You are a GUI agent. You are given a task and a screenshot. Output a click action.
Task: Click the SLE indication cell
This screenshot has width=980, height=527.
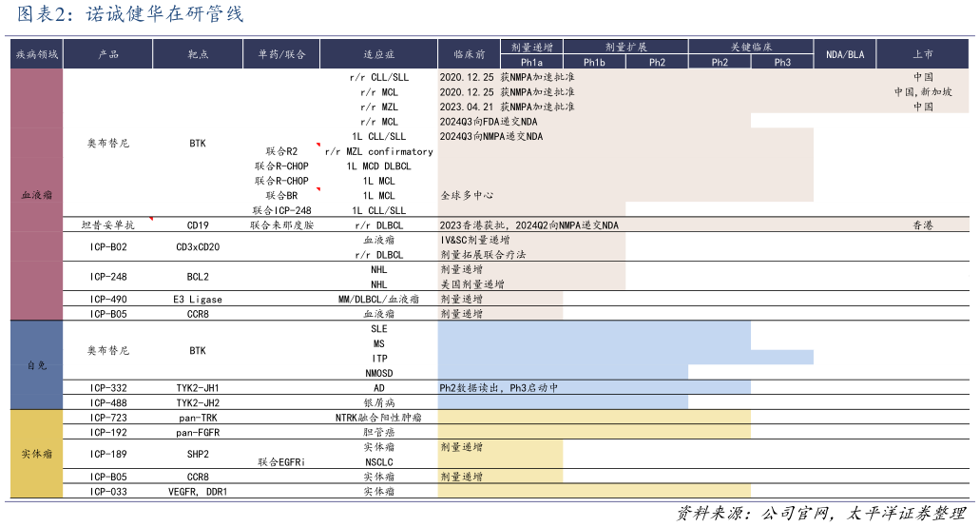coord(378,329)
